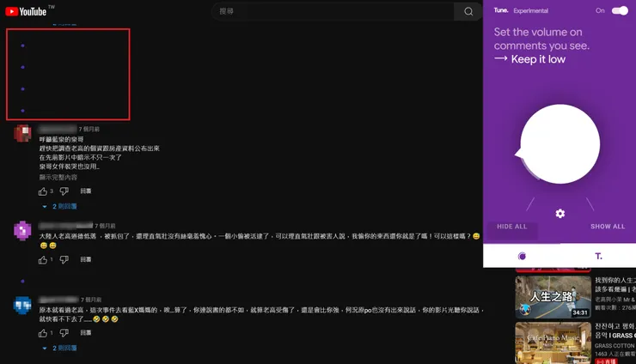Click SHOW ALL in Tune panel

coord(608,227)
